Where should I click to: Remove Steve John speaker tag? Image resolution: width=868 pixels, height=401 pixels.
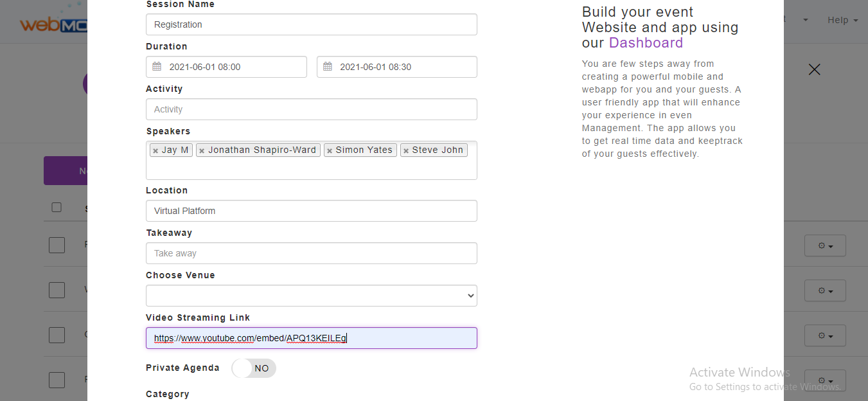click(x=406, y=151)
